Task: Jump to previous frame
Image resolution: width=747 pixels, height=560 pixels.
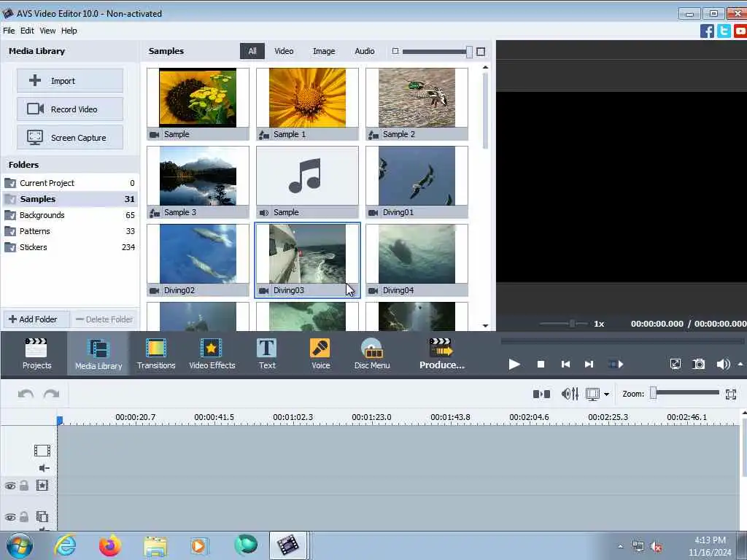Action: [x=565, y=365]
